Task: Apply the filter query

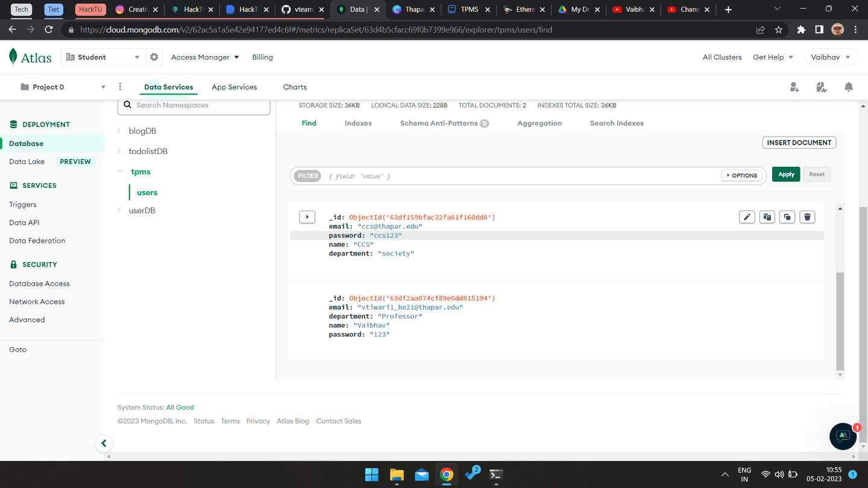Action: click(x=786, y=174)
